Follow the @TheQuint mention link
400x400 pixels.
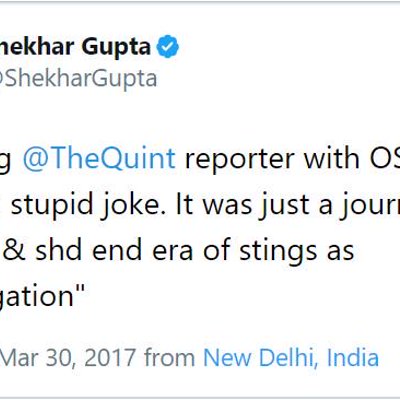(99, 158)
